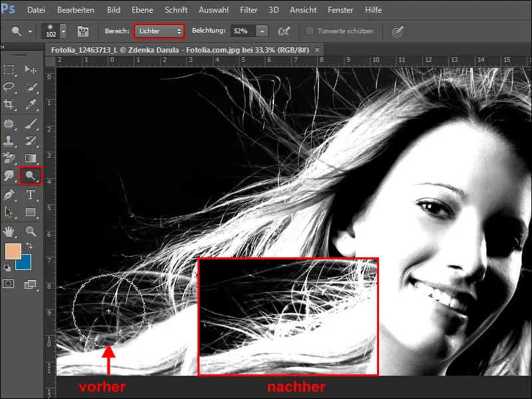Pick the peach foreground color swatch
The height and width of the screenshot is (399, 532).
(x=13, y=251)
